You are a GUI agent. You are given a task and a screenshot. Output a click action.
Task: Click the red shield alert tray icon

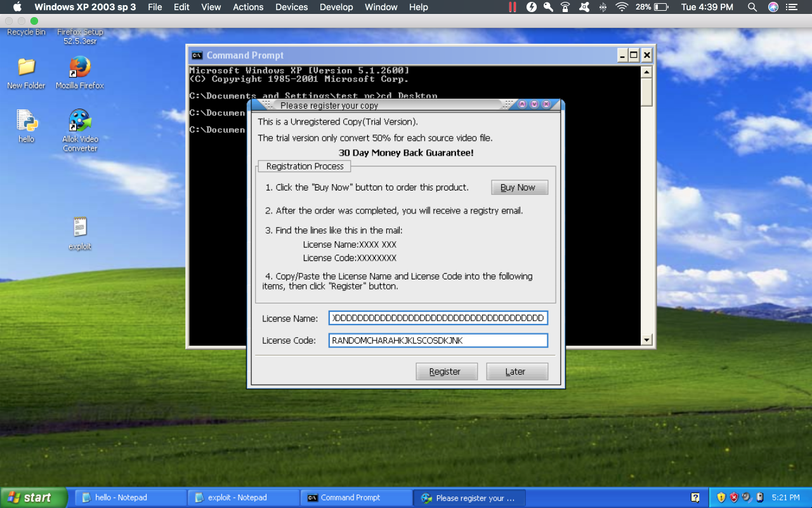coord(734,497)
